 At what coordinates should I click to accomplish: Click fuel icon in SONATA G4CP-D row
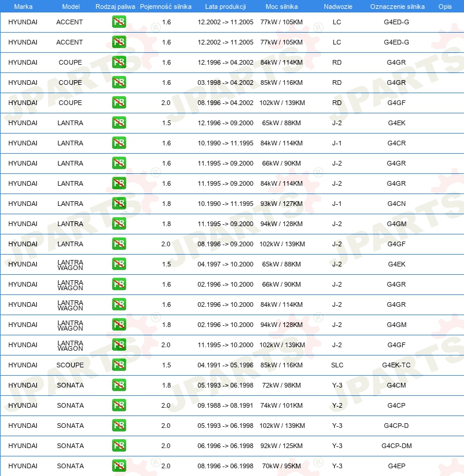119,426
